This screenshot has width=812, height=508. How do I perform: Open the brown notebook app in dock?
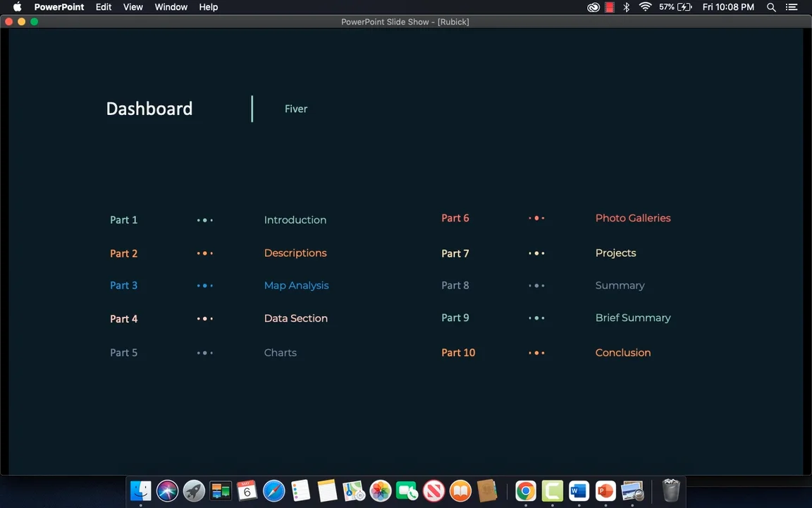point(487,490)
